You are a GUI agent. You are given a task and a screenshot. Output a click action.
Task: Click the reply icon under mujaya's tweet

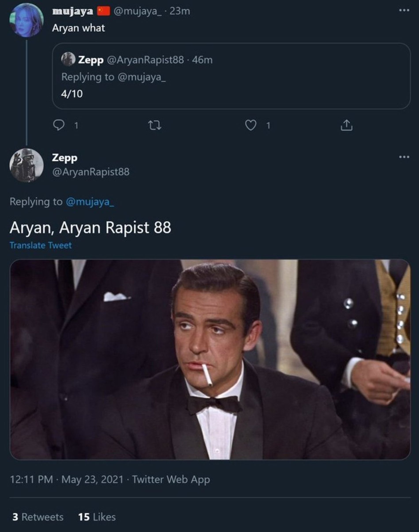59,125
